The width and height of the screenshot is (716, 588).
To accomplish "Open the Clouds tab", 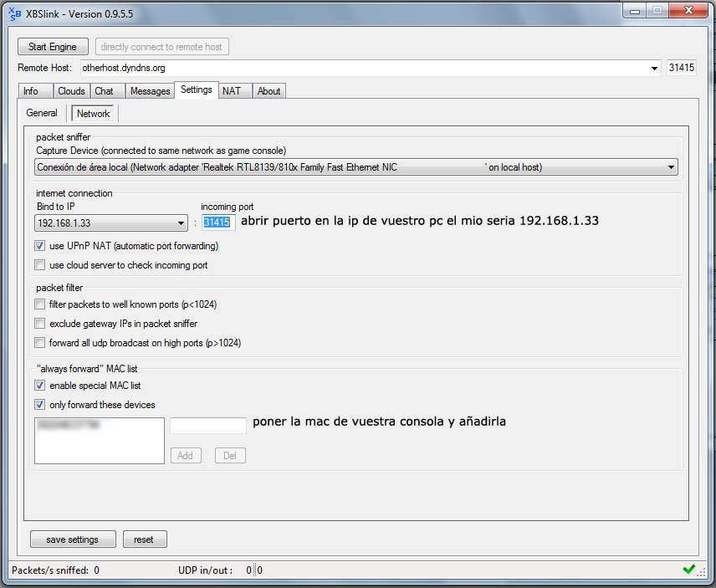I will click(71, 91).
